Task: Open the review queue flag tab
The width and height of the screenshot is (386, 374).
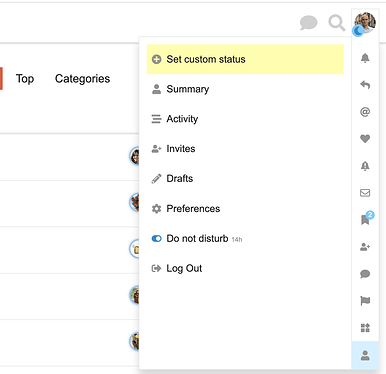Action: [365, 301]
